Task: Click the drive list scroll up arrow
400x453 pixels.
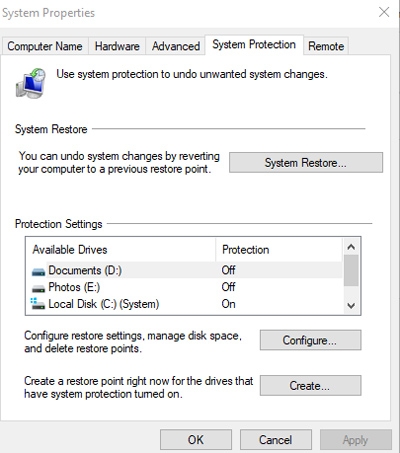Action: [x=351, y=247]
